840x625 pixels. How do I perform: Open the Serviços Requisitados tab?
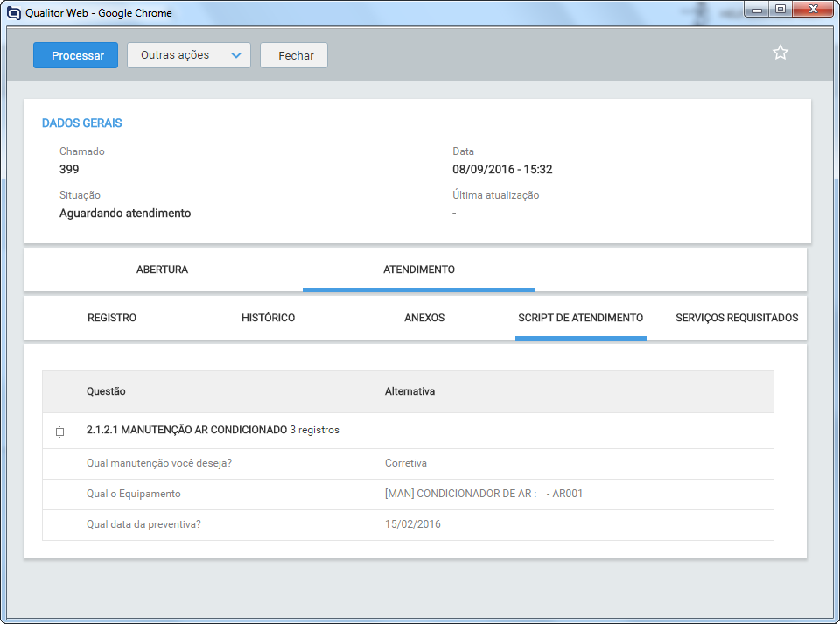tap(736, 318)
